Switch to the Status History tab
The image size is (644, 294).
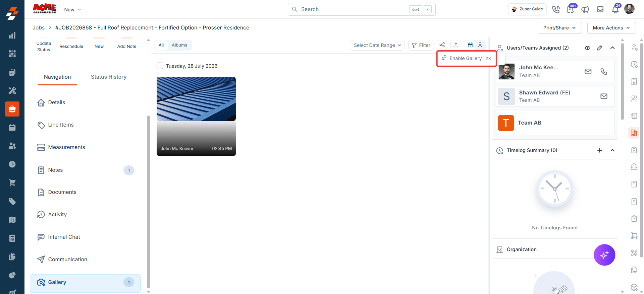click(109, 77)
